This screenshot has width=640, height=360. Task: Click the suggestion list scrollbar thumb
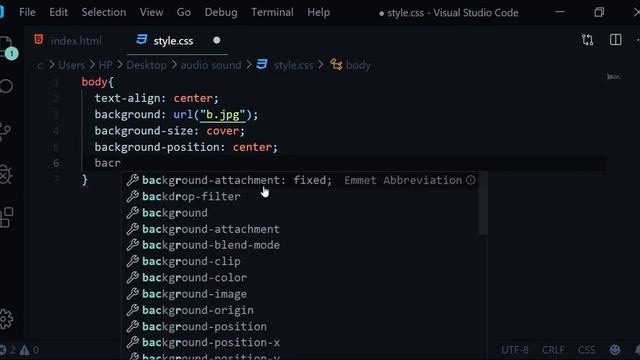[x=483, y=203]
